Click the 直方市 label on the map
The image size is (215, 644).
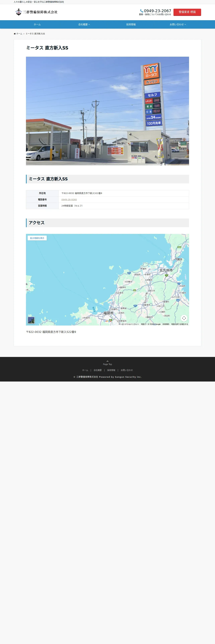152,291
